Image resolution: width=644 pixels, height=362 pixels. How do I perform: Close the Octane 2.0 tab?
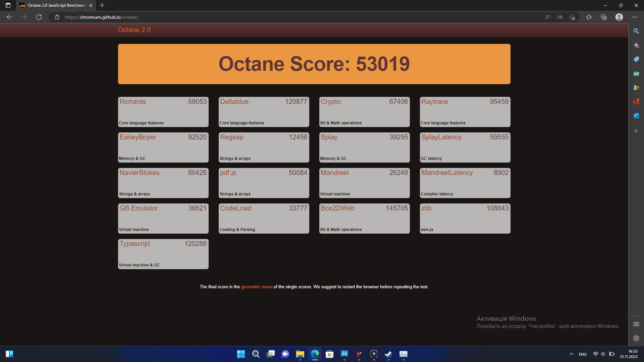pos(91,5)
